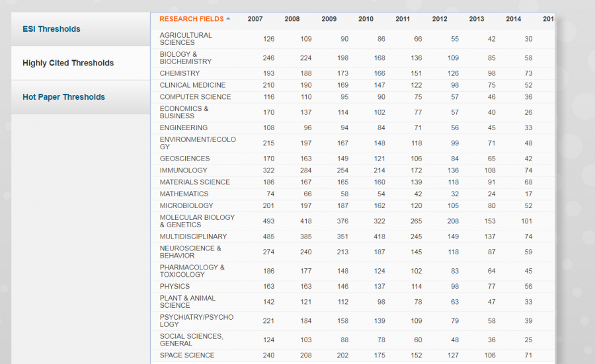This screenshot has height=364, width=595.
Task: Click the 2009 value 158 for Psychiatry/Psychology
Action: (x=342, y=321)
